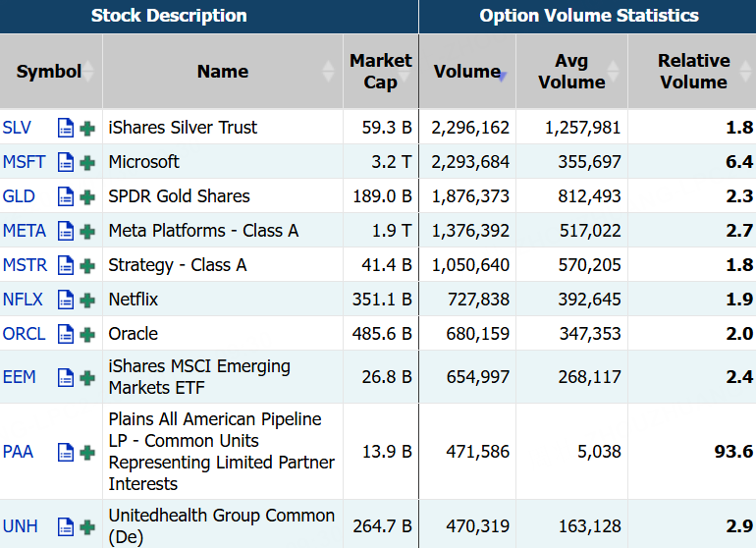Click the PAA ticker symbol link

pyautogui.click(x=18, y=452)
